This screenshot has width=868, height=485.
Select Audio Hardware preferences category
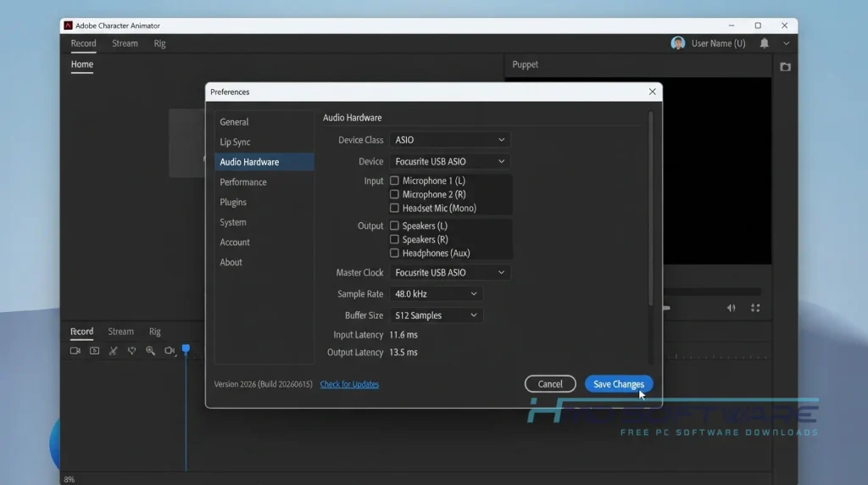coord(264,162)
